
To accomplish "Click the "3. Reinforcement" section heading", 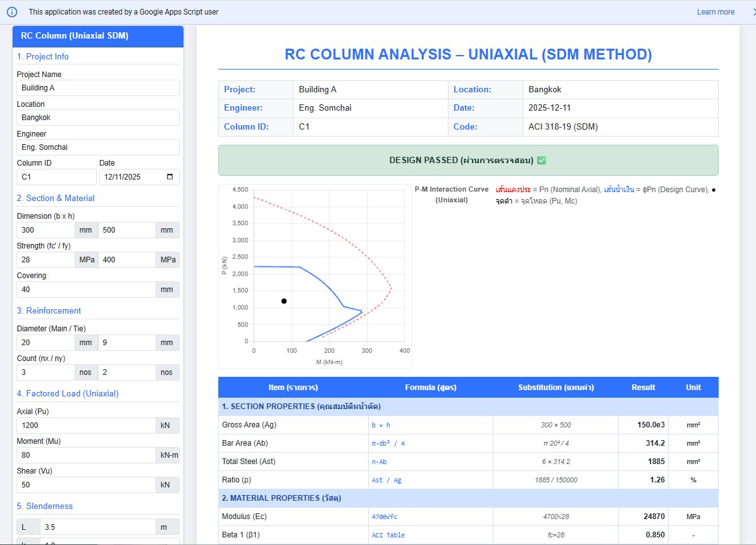I will [x=49, y=311].
